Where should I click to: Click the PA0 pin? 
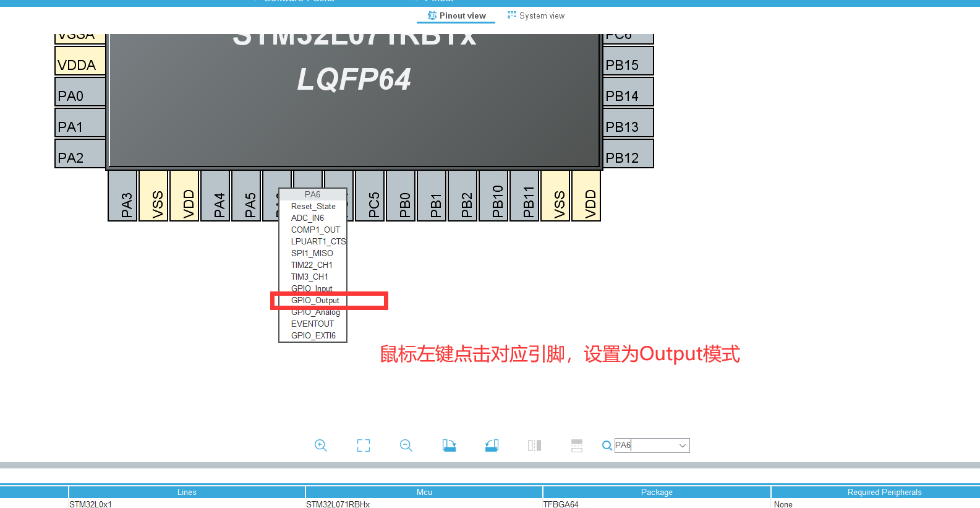click(x=80, y=92)
